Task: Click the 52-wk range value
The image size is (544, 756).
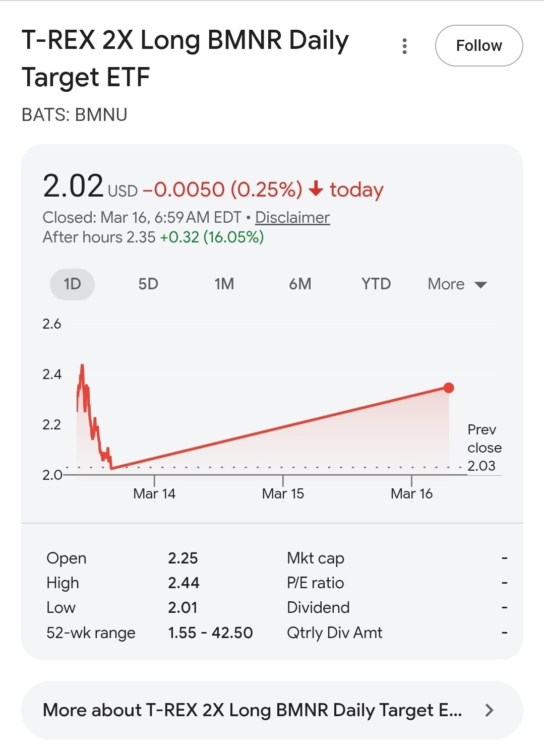Action: pos(210,633)
